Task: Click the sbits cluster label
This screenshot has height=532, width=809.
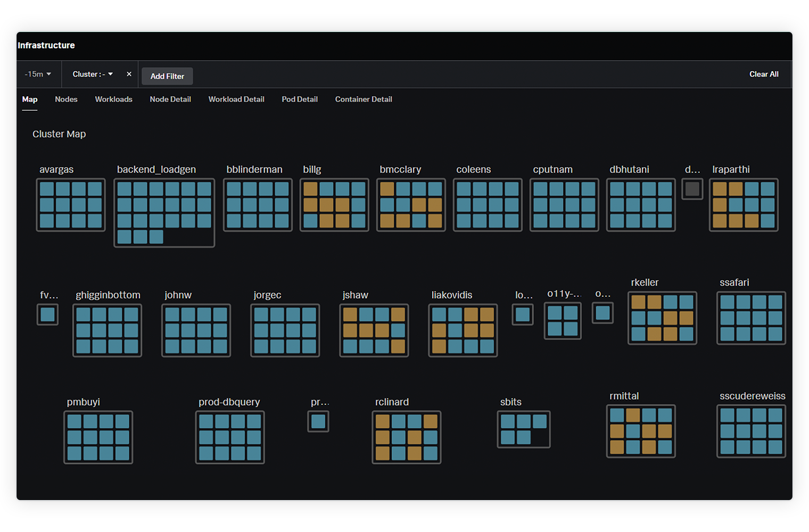Action: (510, 402)
